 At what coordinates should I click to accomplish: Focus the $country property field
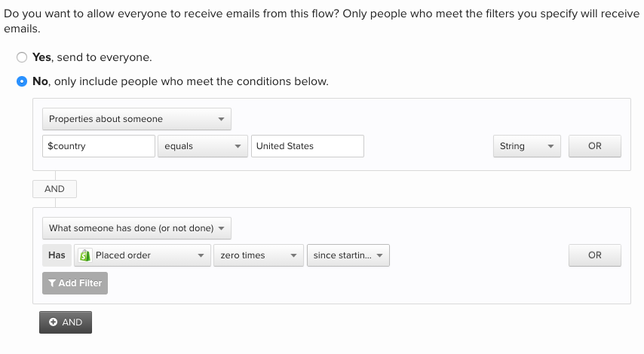pyautogui.click(x=99, y=146)
